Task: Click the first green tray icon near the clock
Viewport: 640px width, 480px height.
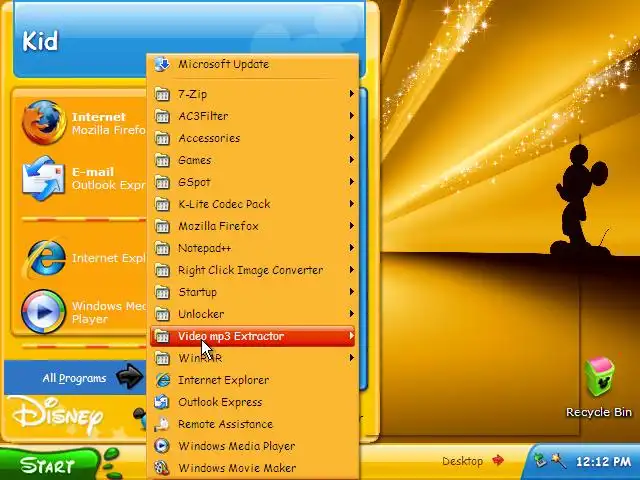Action: pos(540,461)
